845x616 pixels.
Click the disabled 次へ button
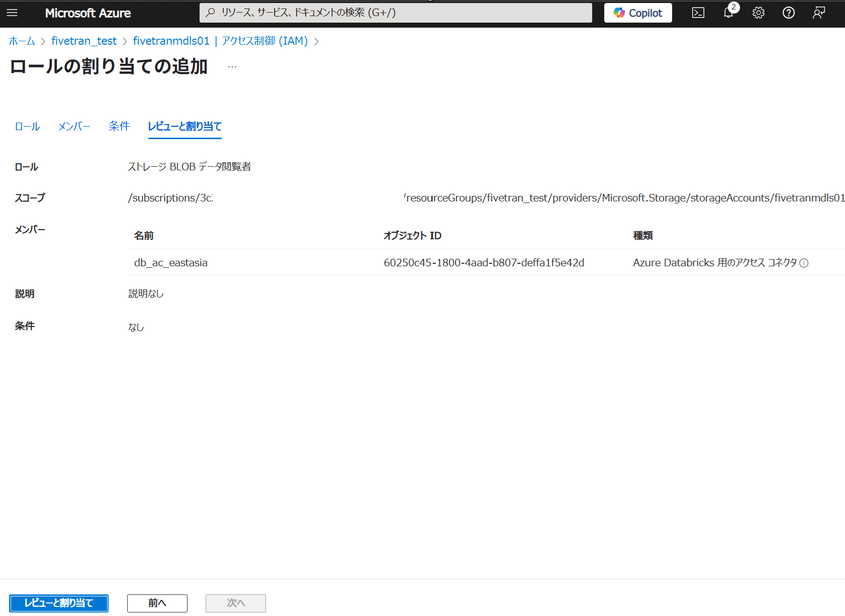tap(236, 603)
